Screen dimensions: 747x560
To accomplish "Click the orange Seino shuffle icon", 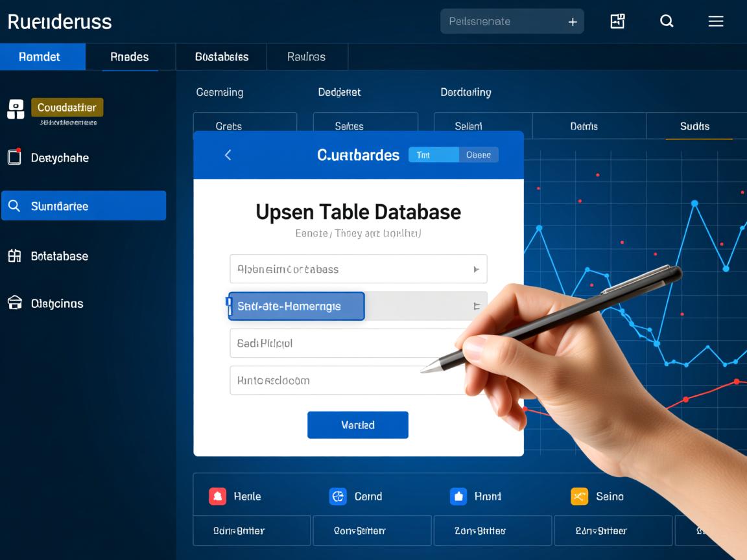I will [578, 496].
